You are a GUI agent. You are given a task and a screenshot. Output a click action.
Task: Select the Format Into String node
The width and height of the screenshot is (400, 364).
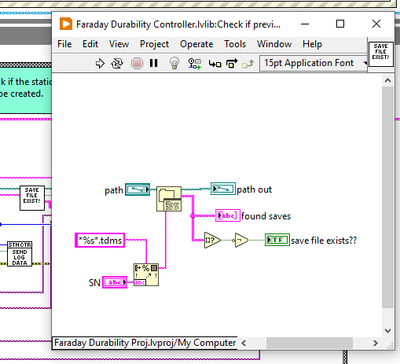click(146, 275)
